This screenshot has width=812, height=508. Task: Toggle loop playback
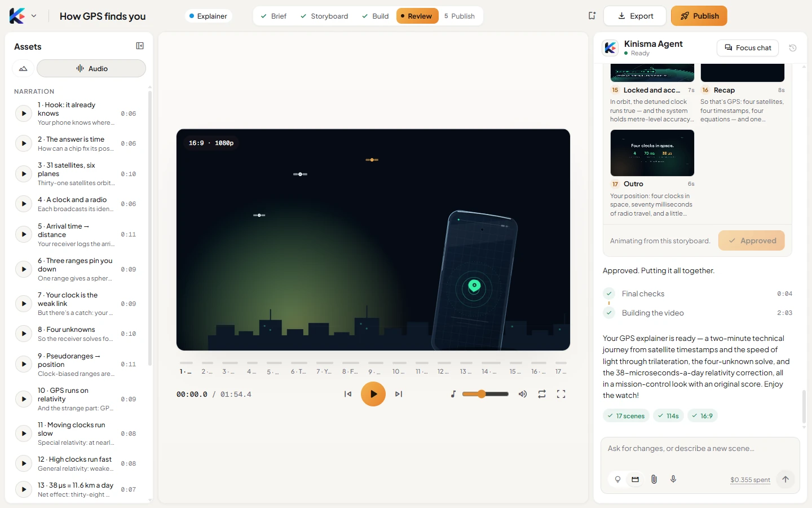pyautogui.click(x=542, y=394)
